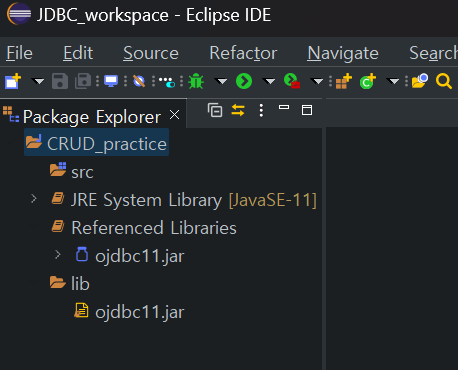The image size is (458, 370).
Task: Open the External Tools dropdown arrow
Action: click(317, 81)
